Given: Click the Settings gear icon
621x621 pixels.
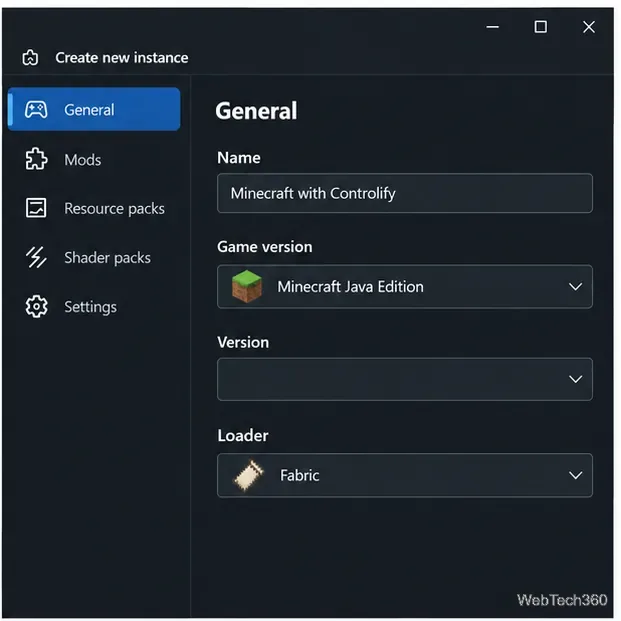Looking at the screenshot, I should [x=36, y=307].
